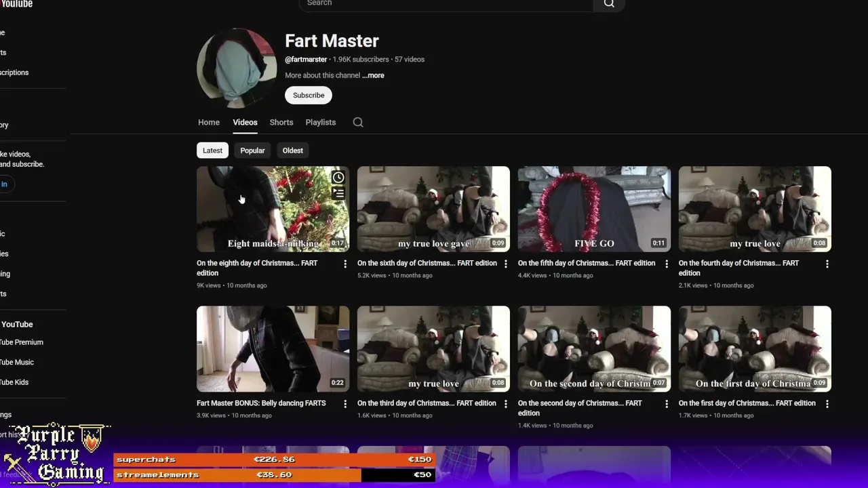Click the search magnifier button

(x=609, y=4)
